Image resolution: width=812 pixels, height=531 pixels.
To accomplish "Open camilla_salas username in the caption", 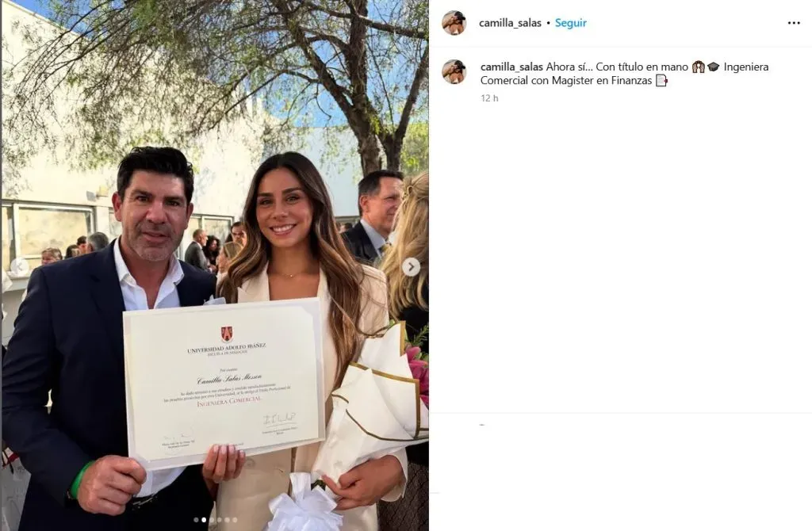I will coord(511,67).
